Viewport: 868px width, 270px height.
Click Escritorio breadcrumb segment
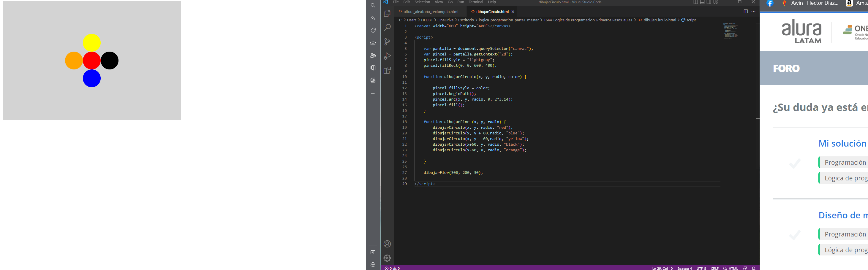pos(466,20)
